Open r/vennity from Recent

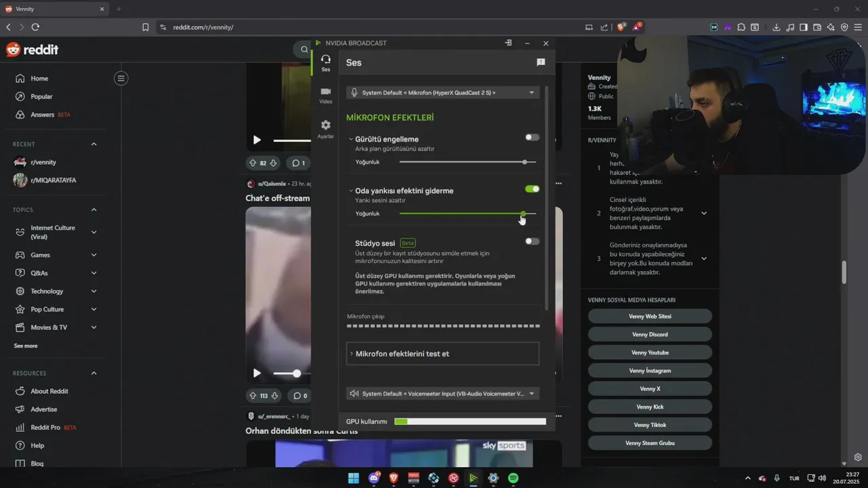coord(43,163)
